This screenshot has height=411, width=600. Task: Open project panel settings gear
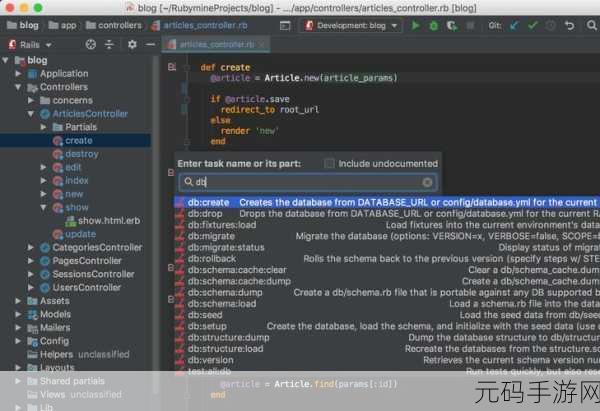[132, 45]
